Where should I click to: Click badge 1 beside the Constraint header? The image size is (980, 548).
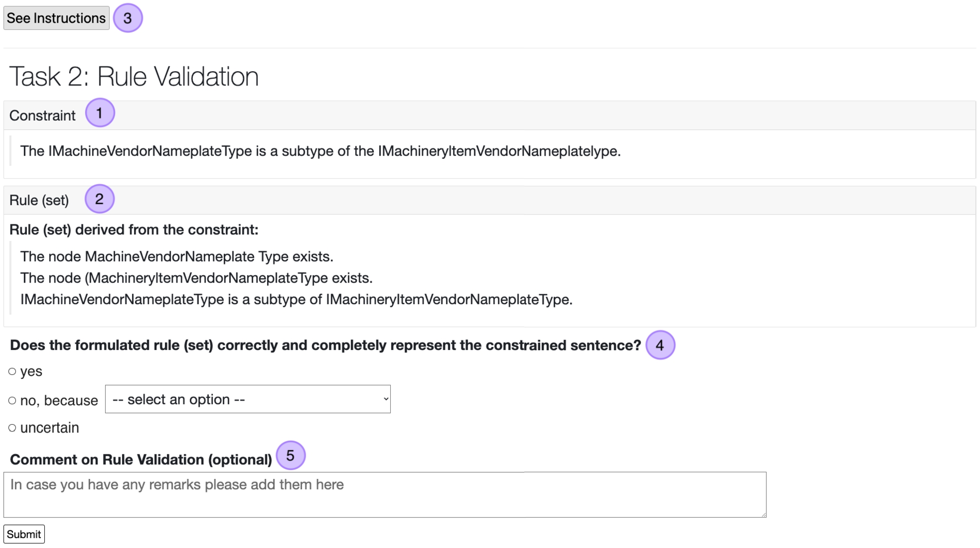(99, 113)
